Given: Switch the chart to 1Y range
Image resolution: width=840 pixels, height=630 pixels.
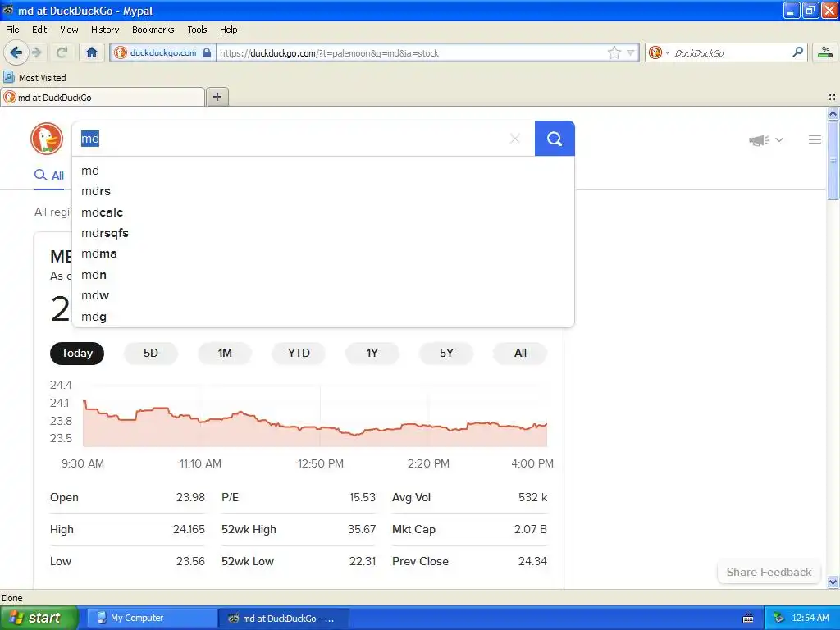Looking at the screenshot, I should [x=372, y=353].
